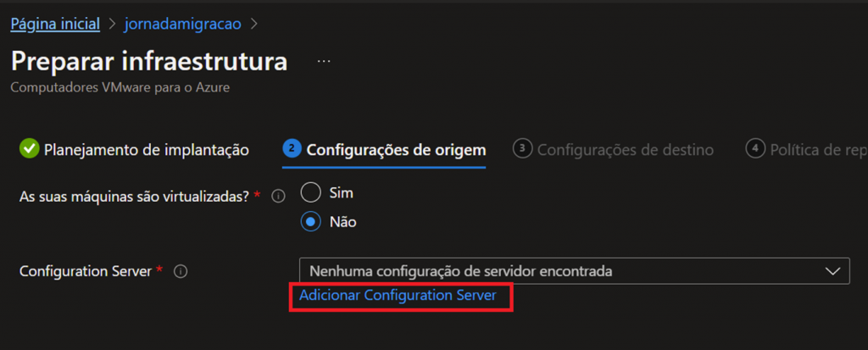The height and width of the screenshot is (350, 868).
Task: Open the jornadamigracao breadcrumb link
Action: 181,23
